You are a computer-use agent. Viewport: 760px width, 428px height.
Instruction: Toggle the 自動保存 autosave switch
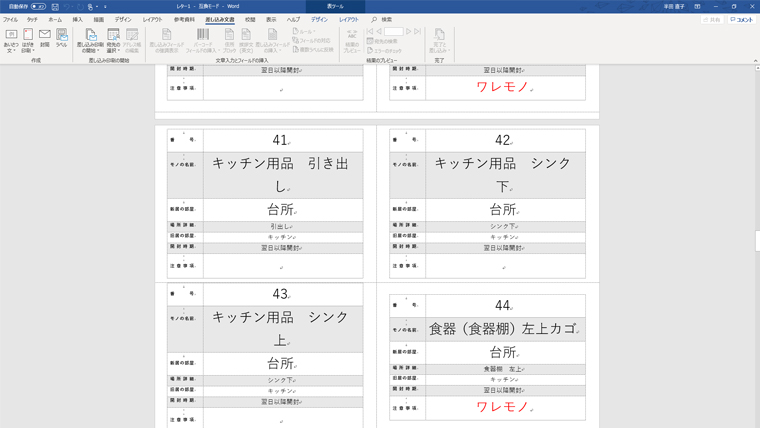click(x=38, y=6)
